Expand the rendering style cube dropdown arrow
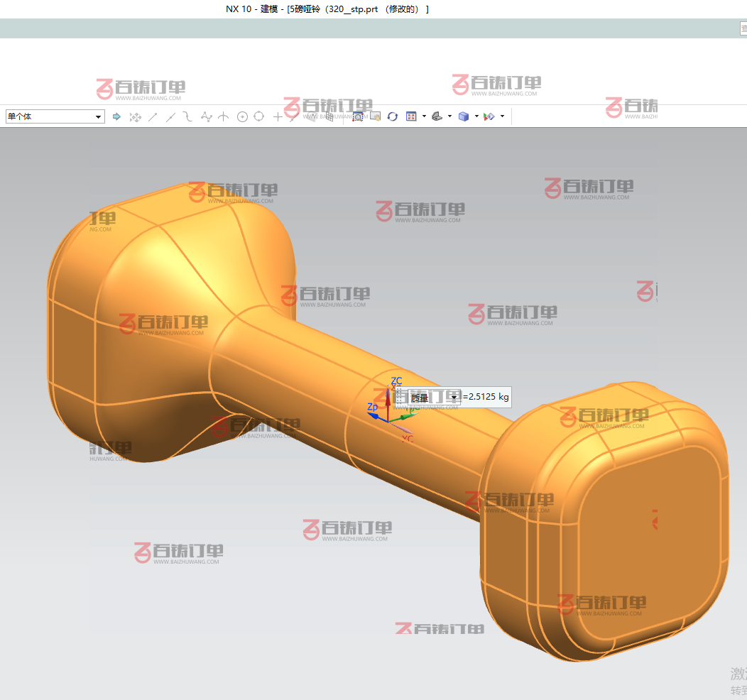 (476, 116)
